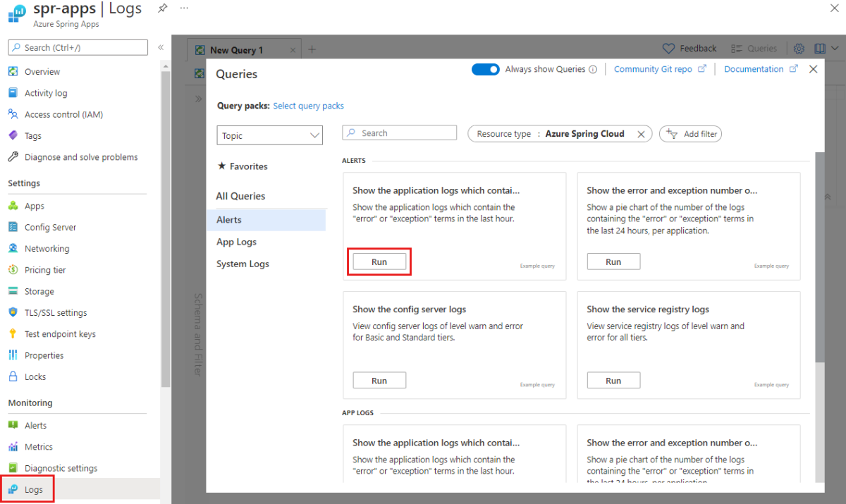Click the Queries toolbar button
Image resolution: width=846 pixels, height=504 pixels.
point(754,49)
